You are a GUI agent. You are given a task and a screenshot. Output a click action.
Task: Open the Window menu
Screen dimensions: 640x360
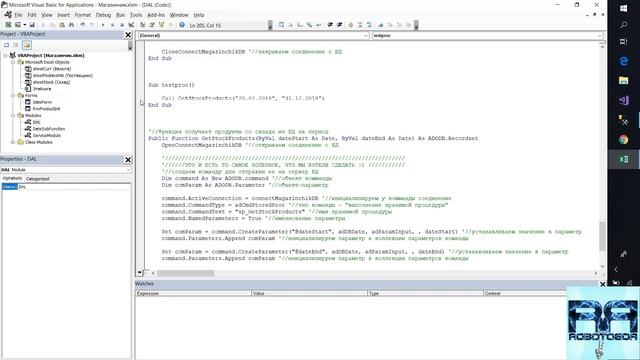coord(179,15)
